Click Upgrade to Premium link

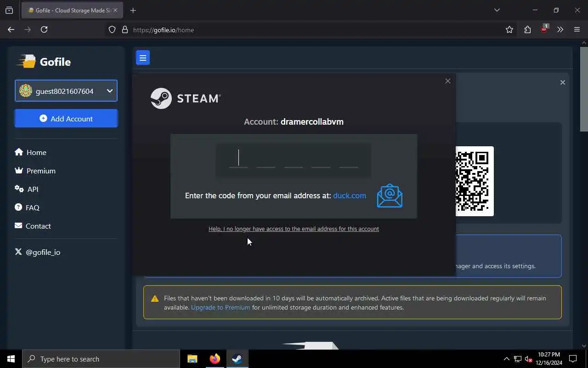click(x=220, y=307)
